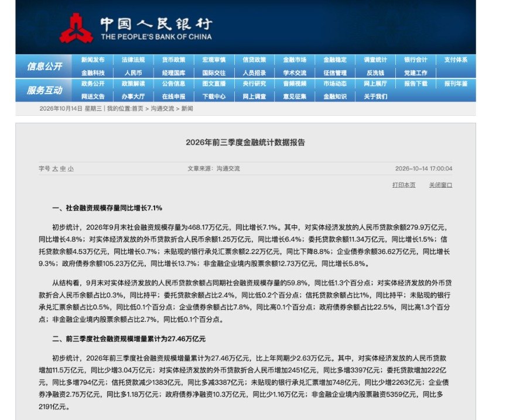Image resolution: width=506 pixels, height=420 pixels.
Task: Open 网上调查 navigation item
Action: tap(254, 97)
